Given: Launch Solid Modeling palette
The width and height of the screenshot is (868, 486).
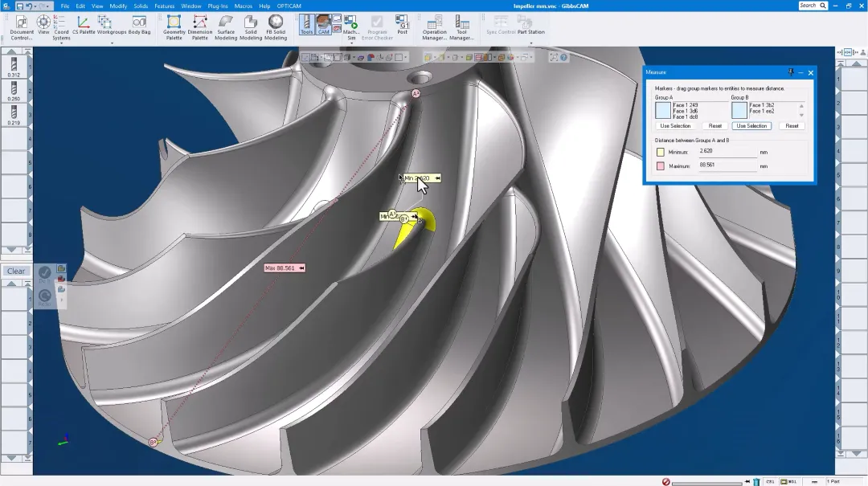Looking at the screenshot, I should coord(250,27).
